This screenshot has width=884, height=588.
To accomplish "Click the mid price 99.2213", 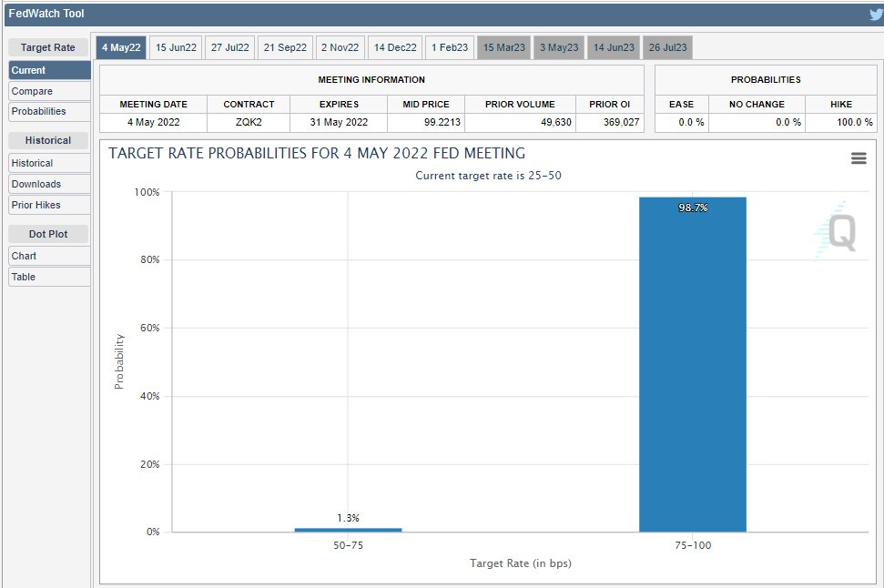I will [442, 122].
